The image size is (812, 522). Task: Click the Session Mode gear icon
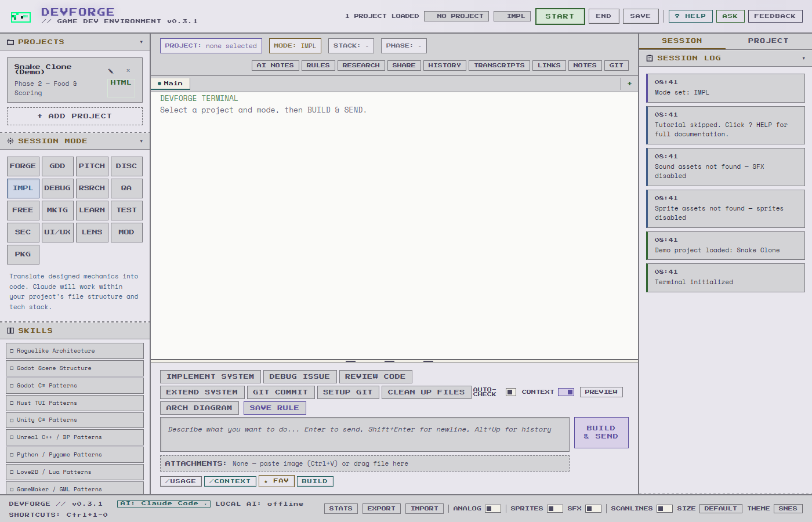(10, 141)
